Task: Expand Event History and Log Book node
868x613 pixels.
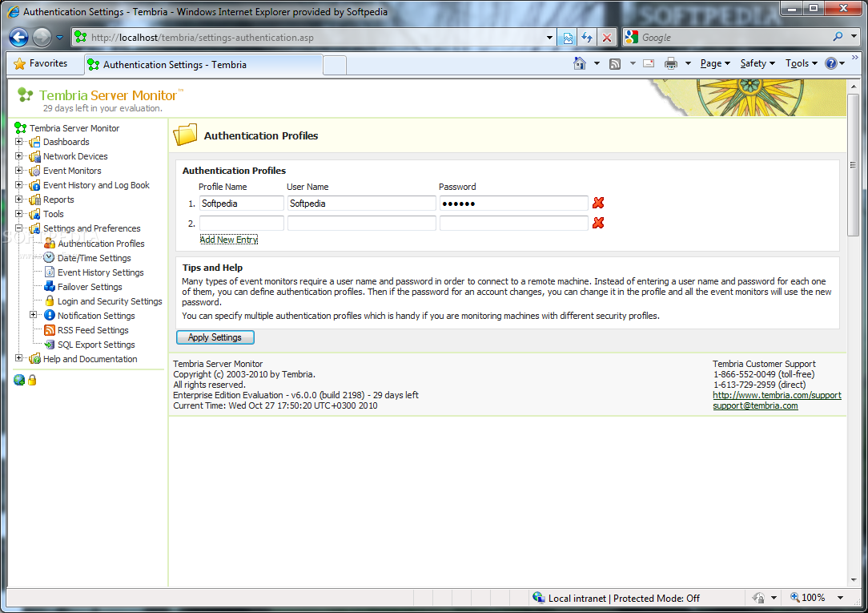Action: (x=19, y=185)
